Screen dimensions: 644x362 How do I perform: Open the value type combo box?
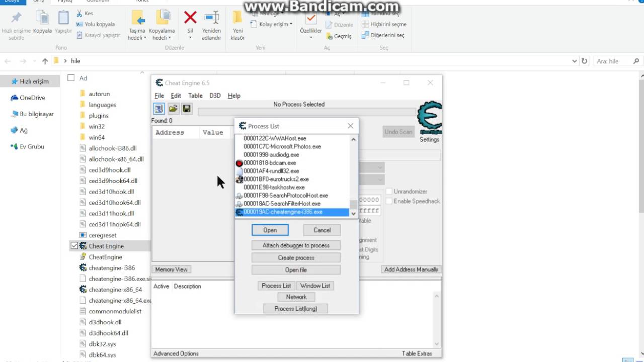point(372,179)
